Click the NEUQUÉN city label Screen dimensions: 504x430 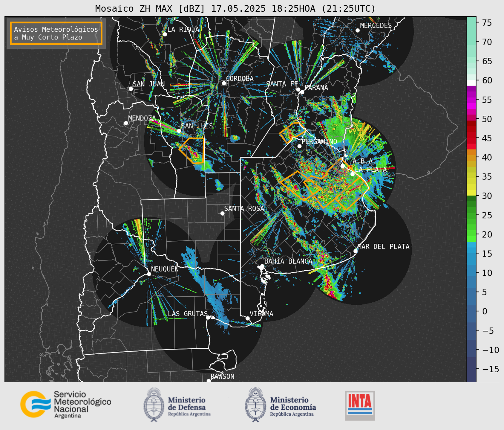point(165,269)
